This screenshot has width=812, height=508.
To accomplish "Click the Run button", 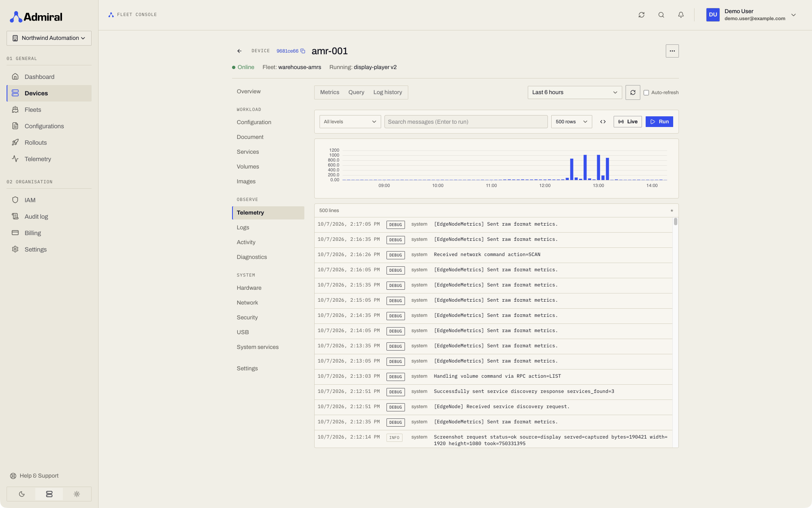I will pos(659,122).
